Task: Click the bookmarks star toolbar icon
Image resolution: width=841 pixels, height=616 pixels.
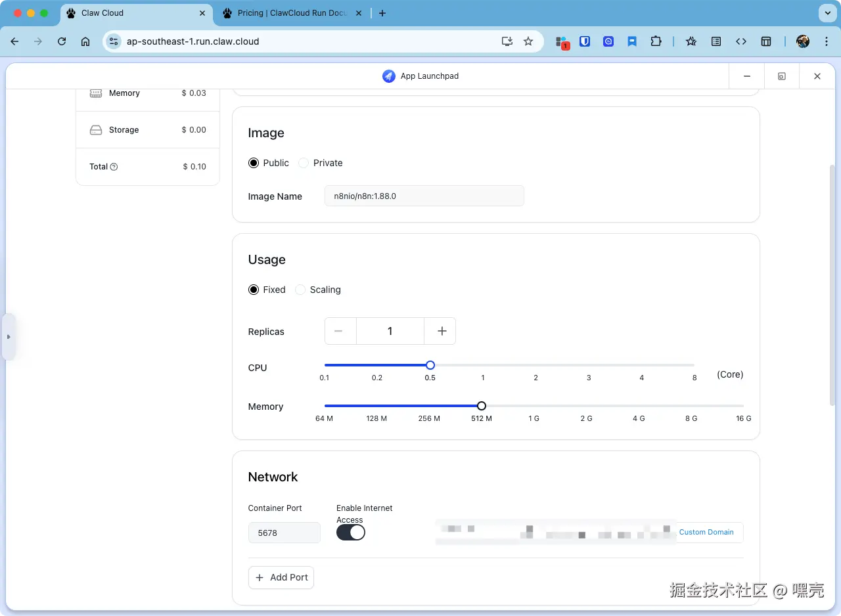Action: [691, 41]
